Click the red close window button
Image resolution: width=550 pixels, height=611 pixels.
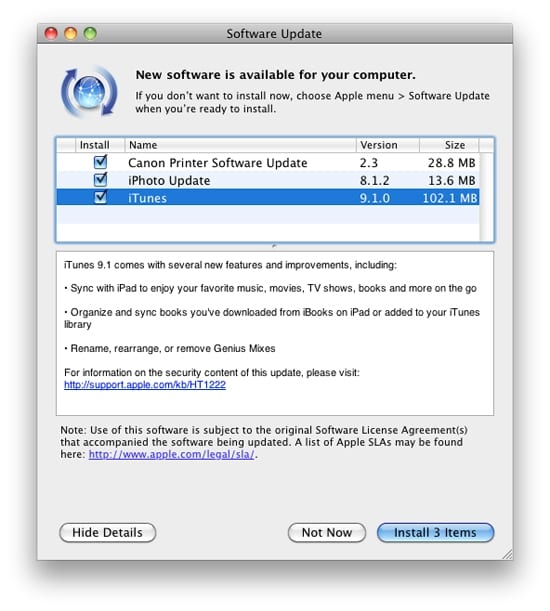pyautogui.click(x=51, y=33)
